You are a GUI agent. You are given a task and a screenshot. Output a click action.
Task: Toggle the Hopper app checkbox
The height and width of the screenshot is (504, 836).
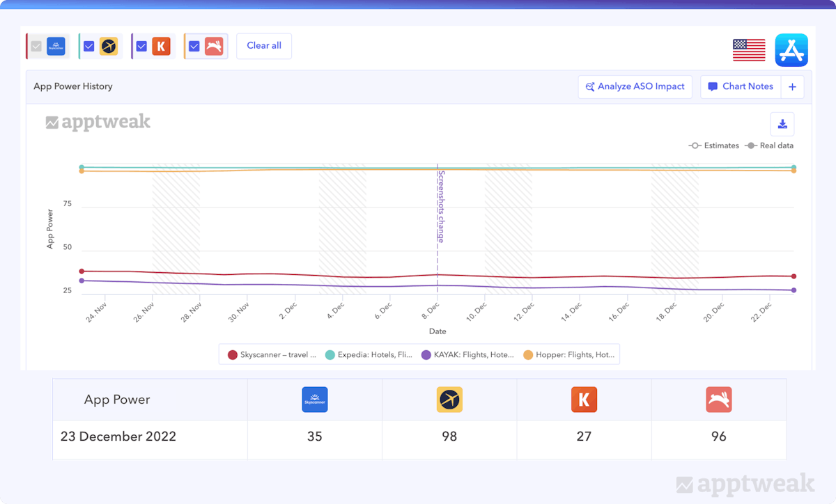click(194, 47)
